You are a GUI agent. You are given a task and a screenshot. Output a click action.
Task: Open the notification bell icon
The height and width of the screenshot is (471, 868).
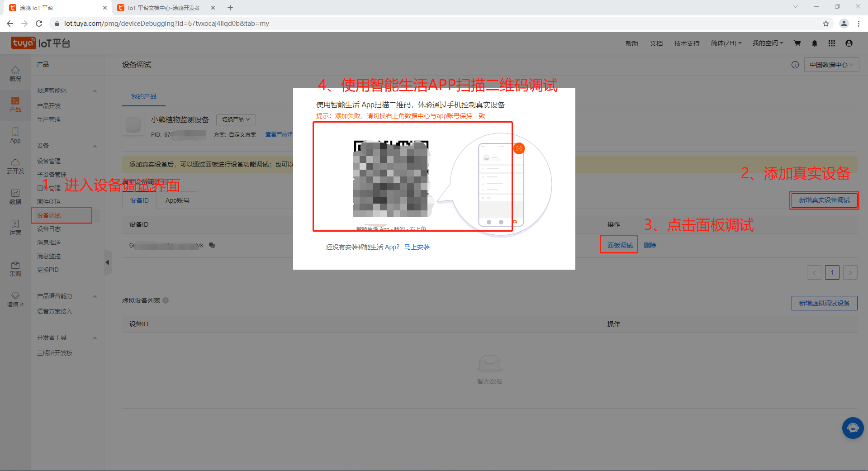(x=814, y=43)
